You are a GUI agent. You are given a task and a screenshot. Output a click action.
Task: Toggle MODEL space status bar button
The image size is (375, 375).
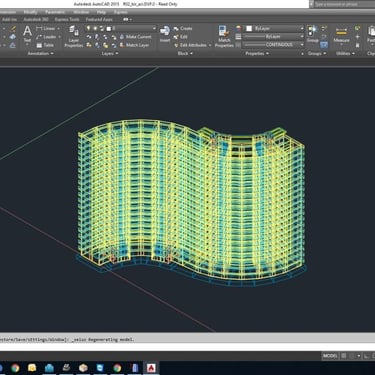pyautogui.click(x=330, y=356)
